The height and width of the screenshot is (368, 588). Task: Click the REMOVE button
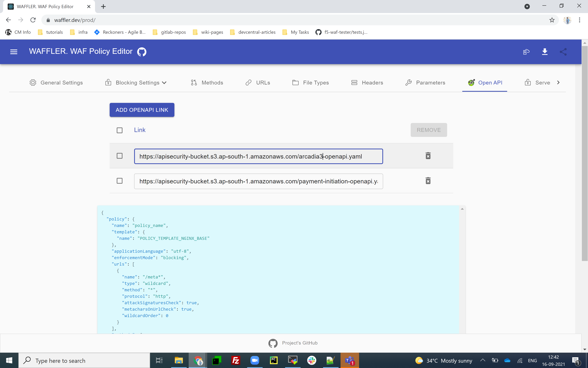pos(429,130)
